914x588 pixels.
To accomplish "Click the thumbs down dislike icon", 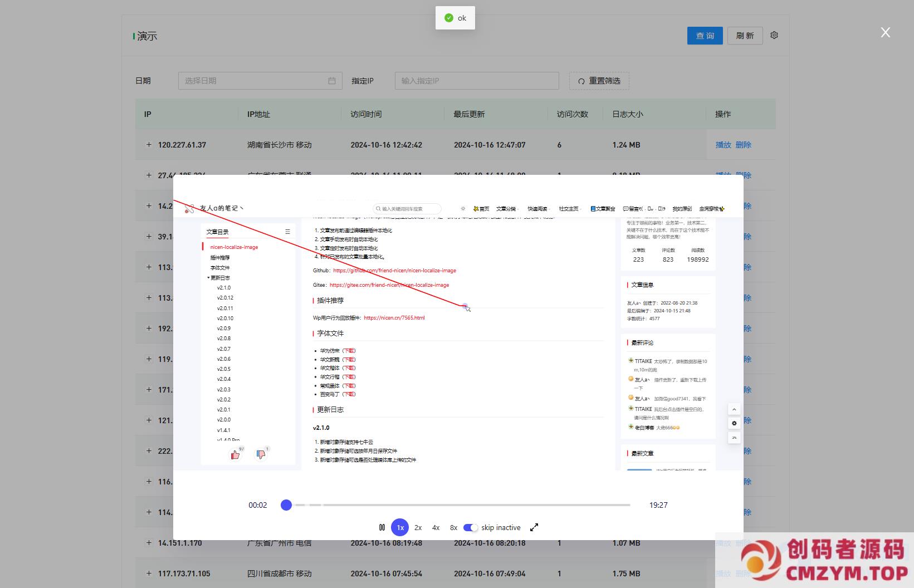I will point(261,454).
